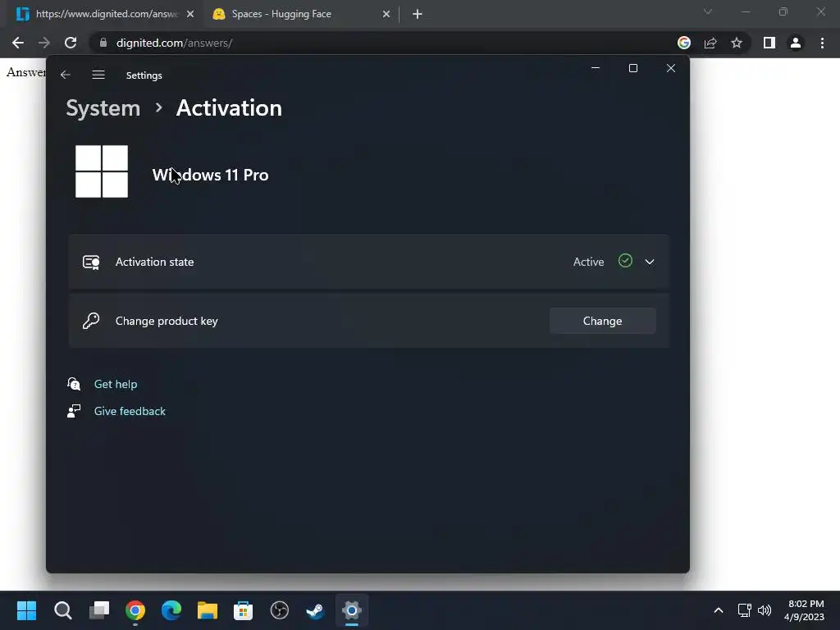Screen dimensions: 840x630
Task: Click the Activation state certificate icon
Action: coord(91,262)
